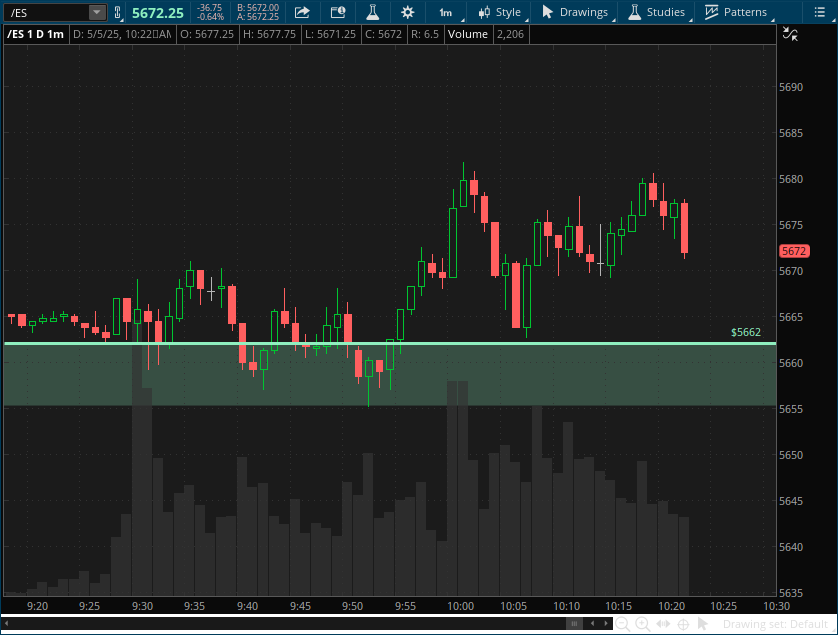
Task: Open the Studies menu
Action: [657, 12]
